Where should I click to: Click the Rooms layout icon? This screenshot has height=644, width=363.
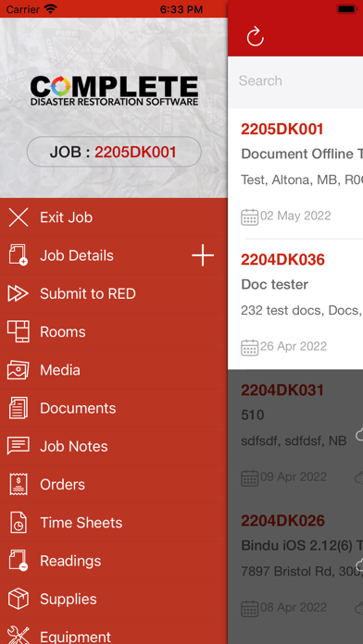click(x=19, y=331)
